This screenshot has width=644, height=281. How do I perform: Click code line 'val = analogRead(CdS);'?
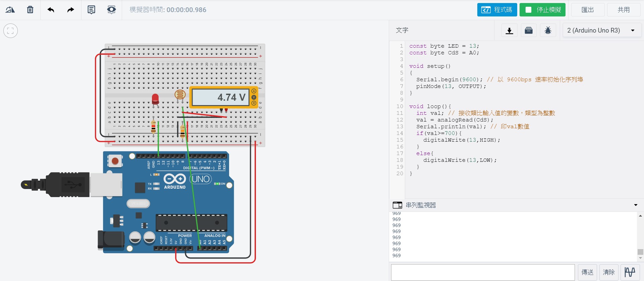(x=454, y=120)
